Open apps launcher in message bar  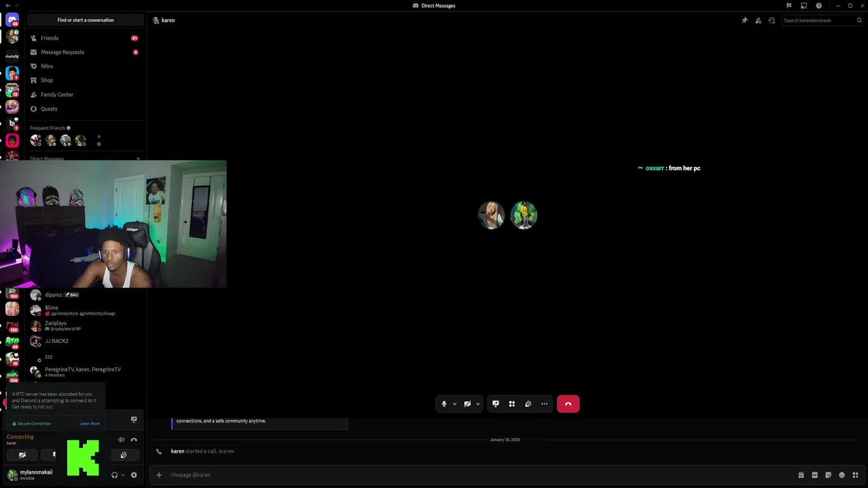pos(855,475)
